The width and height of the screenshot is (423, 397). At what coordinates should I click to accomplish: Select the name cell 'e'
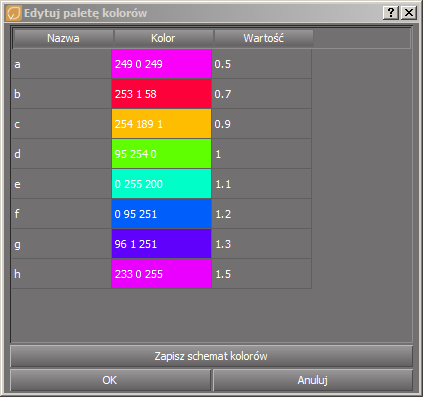tap(62, 184)
